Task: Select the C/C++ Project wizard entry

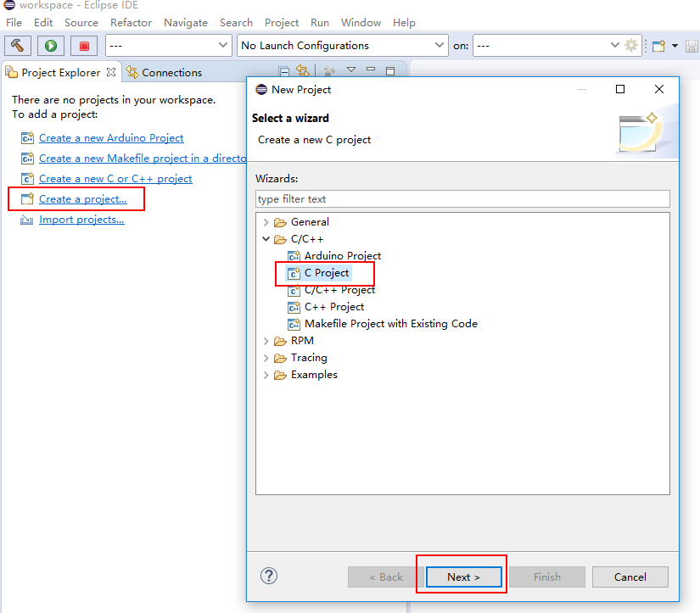Action: [x=331, y=290]
